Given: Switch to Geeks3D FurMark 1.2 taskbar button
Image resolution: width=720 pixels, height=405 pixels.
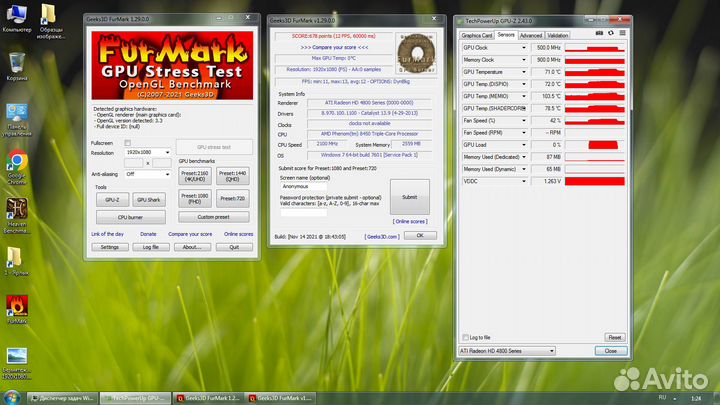Looking at the screenshot, I should click(x=208, y=398).
